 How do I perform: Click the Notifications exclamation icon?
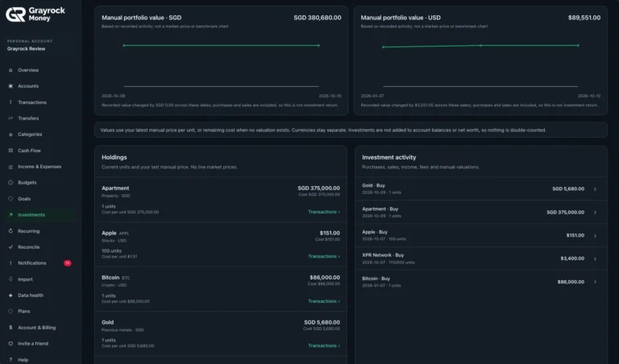(x=10, y=263)
